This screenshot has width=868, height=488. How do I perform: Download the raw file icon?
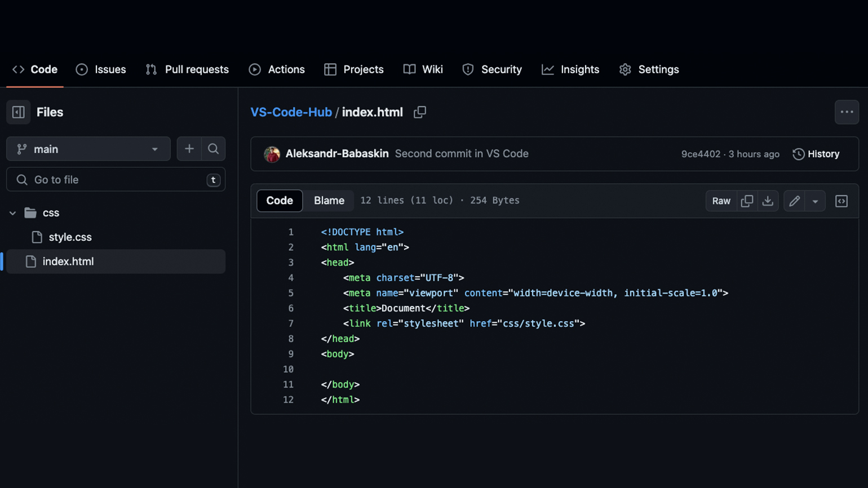[768, 201]
